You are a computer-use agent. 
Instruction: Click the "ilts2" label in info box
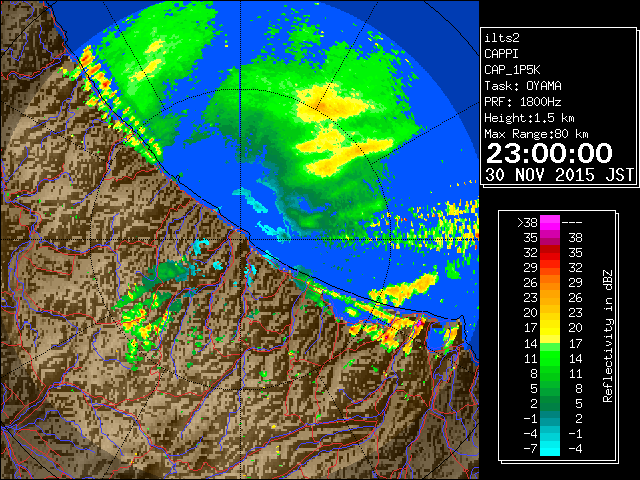[x=502, y=38]
